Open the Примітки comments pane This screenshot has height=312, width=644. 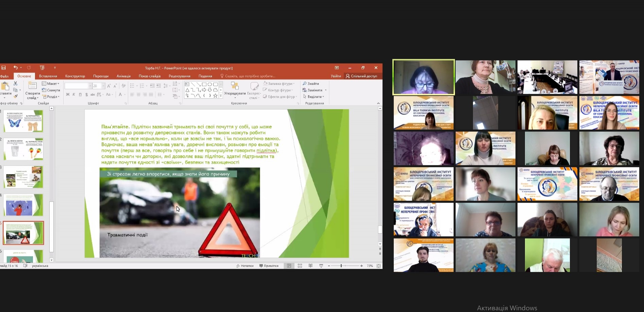[x=269, y=266]
